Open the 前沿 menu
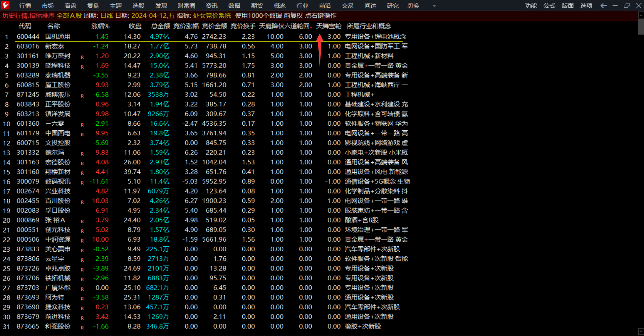The height and width of the screenshot is (336, 644). click(325, 6)
